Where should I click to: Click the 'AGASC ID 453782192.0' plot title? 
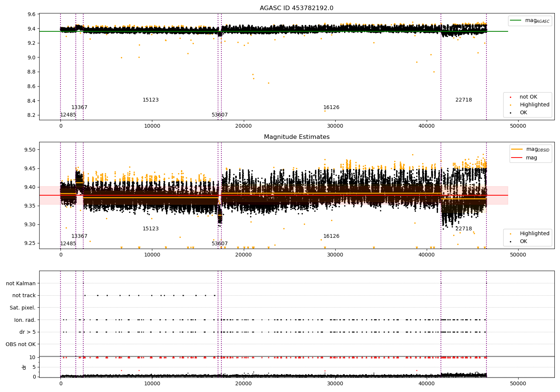click(x=296, y=8)
